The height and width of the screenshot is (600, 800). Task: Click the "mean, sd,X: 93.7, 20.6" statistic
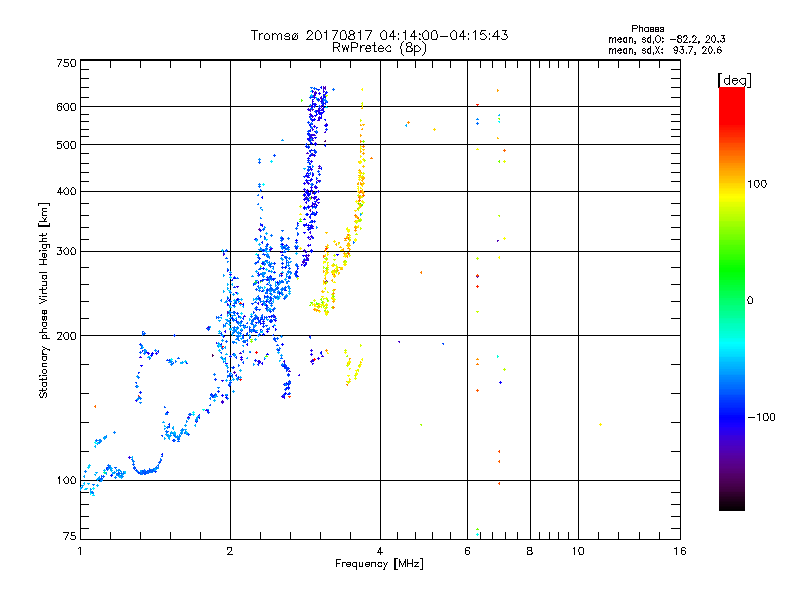pos(665,50)
